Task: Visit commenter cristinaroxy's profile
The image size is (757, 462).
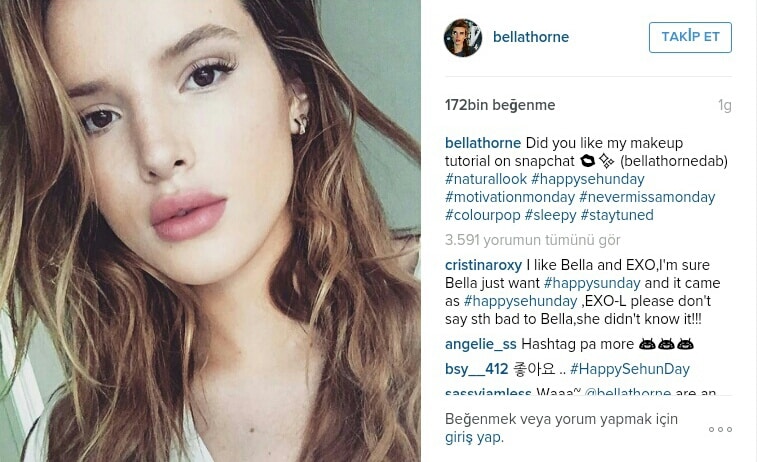Action: (x=483, y=265)
